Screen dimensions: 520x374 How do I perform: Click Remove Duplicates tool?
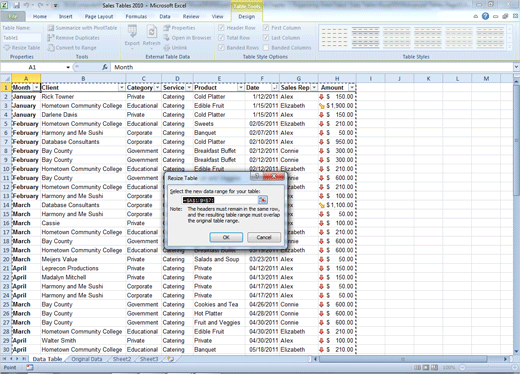coord(74,38)
